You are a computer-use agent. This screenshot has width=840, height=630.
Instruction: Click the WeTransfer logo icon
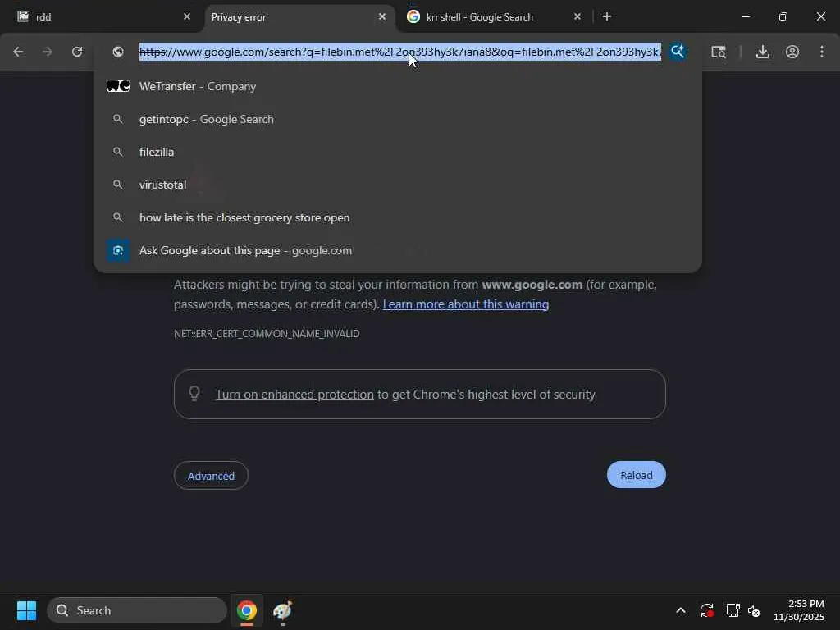(118, 86)
